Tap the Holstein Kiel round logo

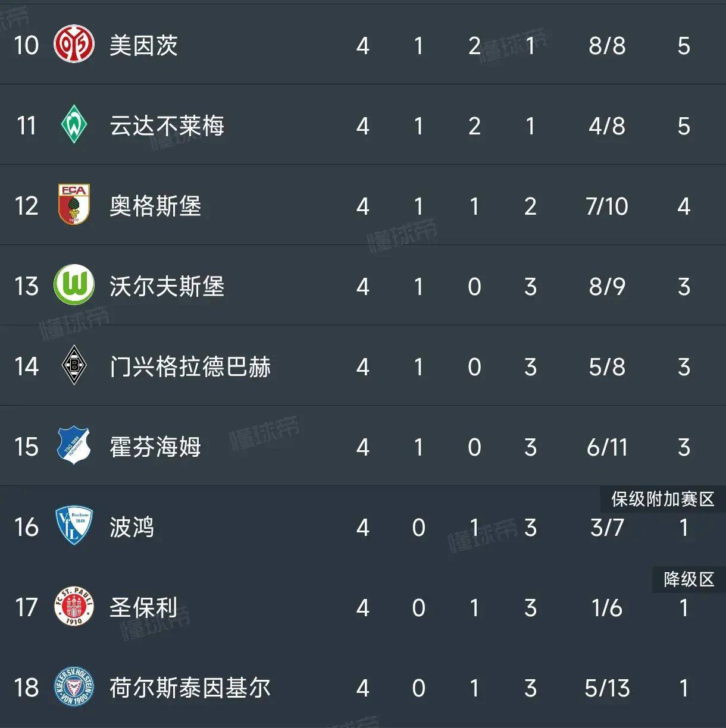pos(74,687)
